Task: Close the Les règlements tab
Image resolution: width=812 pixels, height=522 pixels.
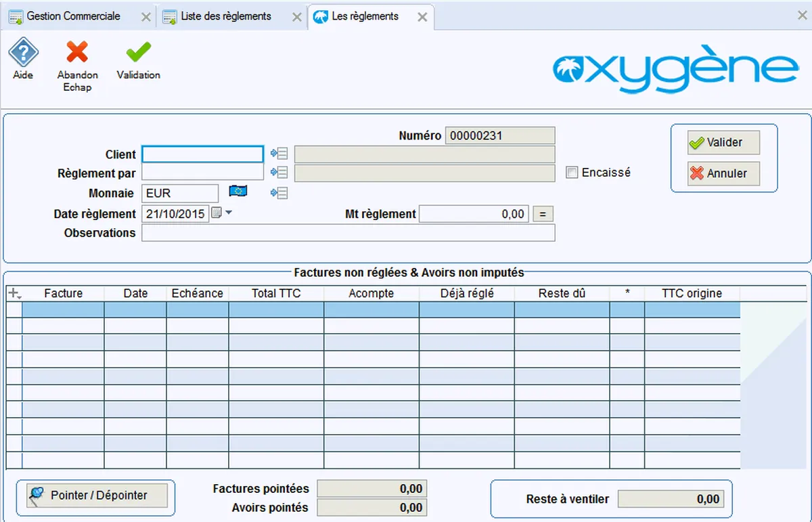Action: pyautogui.click(x=422, y=18)
